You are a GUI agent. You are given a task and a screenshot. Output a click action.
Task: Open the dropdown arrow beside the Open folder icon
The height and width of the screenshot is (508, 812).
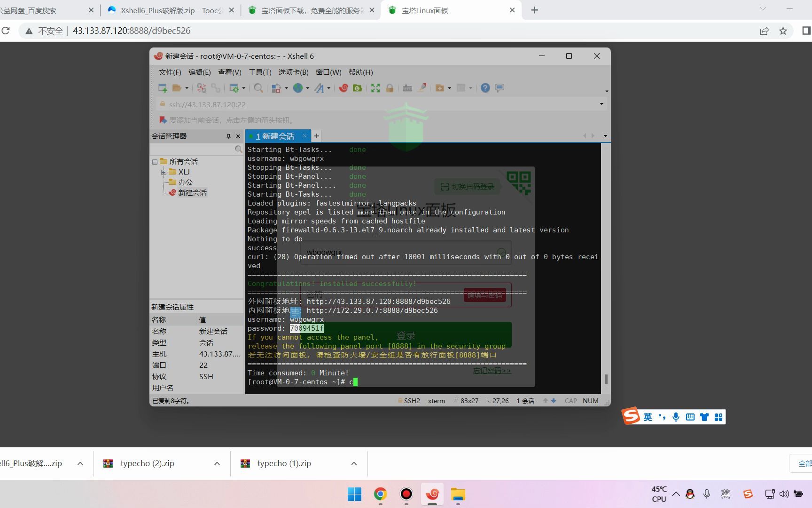(x=187, y=88)
